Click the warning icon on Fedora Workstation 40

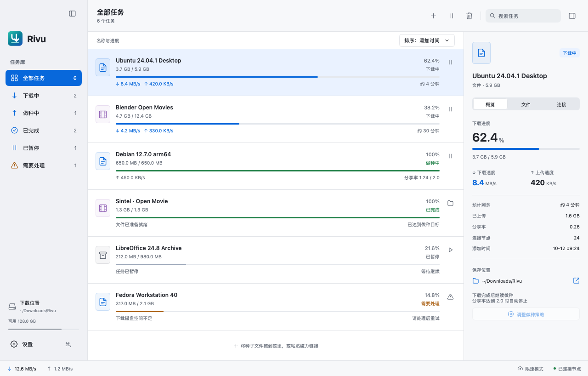[450, 297]
